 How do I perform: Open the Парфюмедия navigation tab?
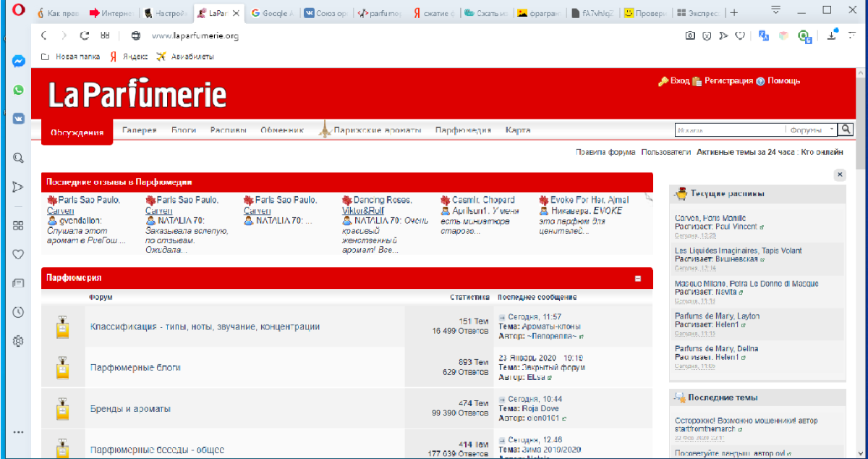(x=463, y=130)
